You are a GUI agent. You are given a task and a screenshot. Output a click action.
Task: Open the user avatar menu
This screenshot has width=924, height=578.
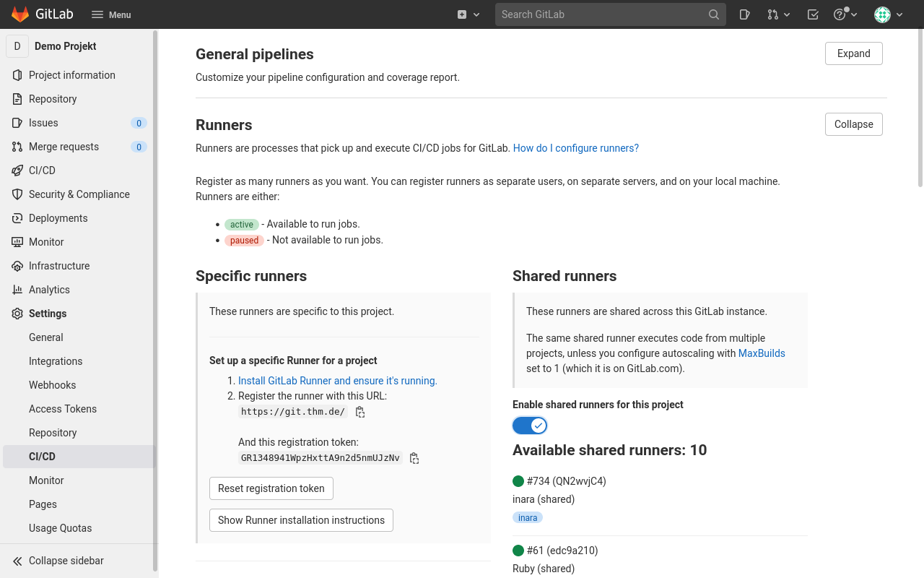(x=889, y=14)
